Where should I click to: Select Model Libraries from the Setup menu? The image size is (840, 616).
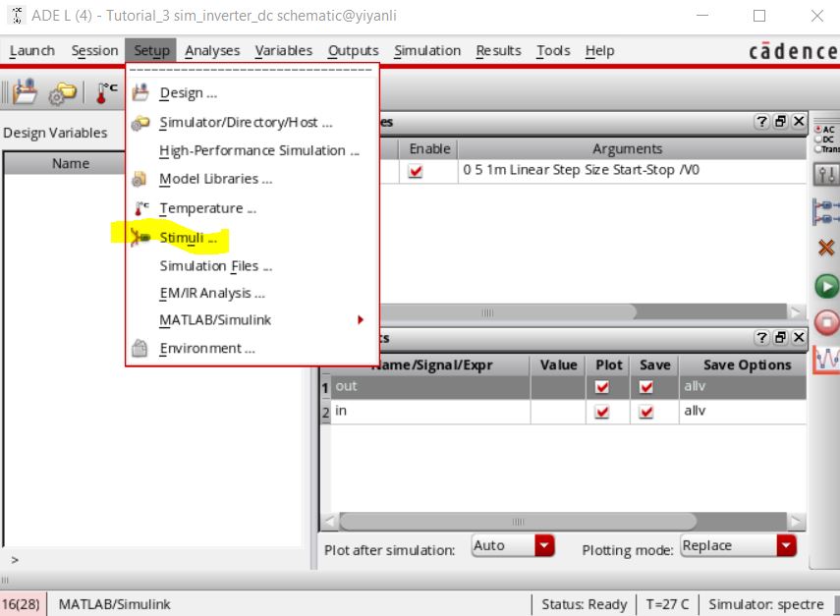(215, 179)
